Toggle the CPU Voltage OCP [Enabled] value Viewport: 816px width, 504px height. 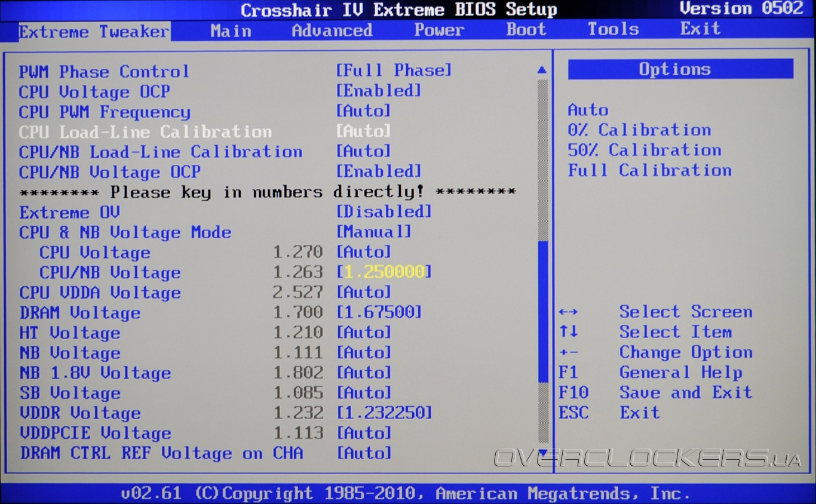379,91
